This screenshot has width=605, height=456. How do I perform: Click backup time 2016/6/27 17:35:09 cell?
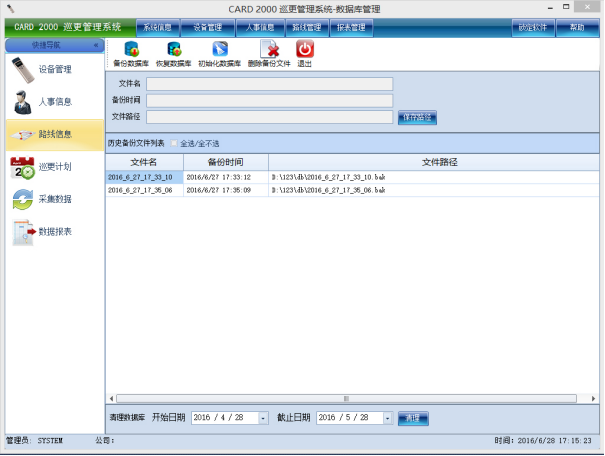tap(226, 190)
